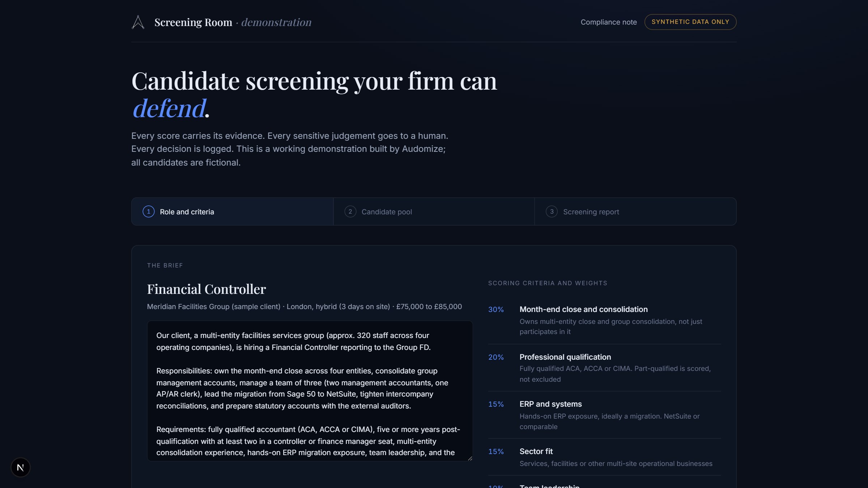Screen dimensions: 868x488
Task: Click the 'Services, facilities or other multi-site' description
Action: click(616, 463)
